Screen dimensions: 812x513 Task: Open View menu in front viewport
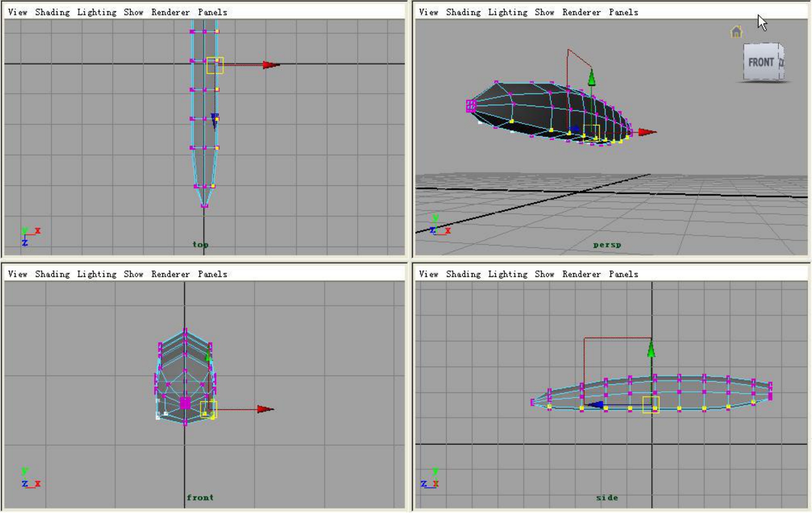click(x=17, y=274)
